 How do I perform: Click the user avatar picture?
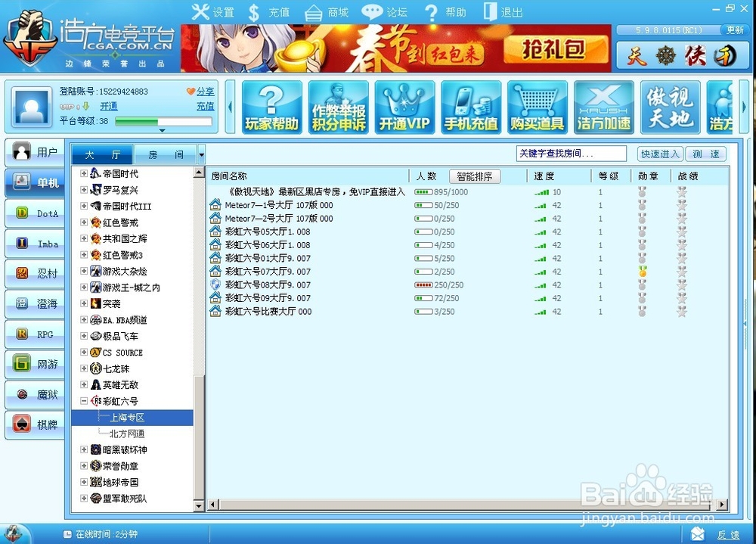(32, 107)
